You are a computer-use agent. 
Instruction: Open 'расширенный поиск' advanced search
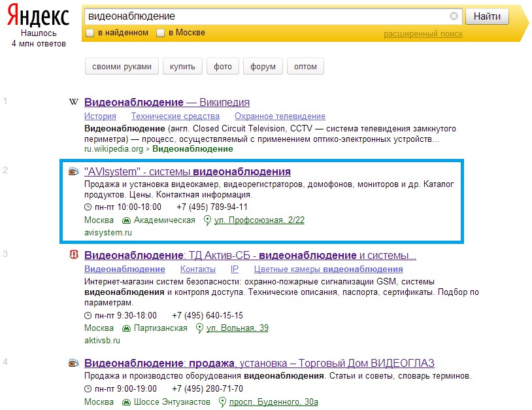(423, 34)
